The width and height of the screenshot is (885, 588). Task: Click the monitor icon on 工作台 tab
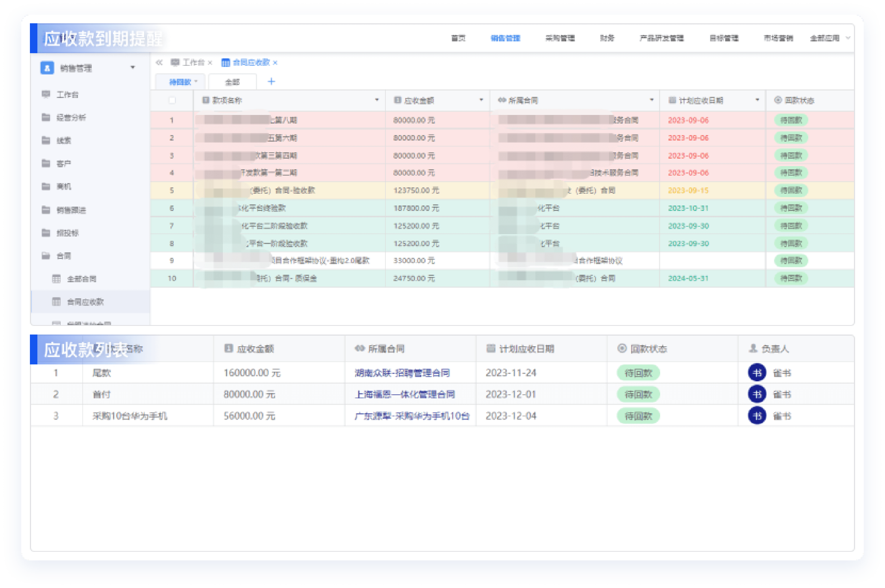point(175,62)
